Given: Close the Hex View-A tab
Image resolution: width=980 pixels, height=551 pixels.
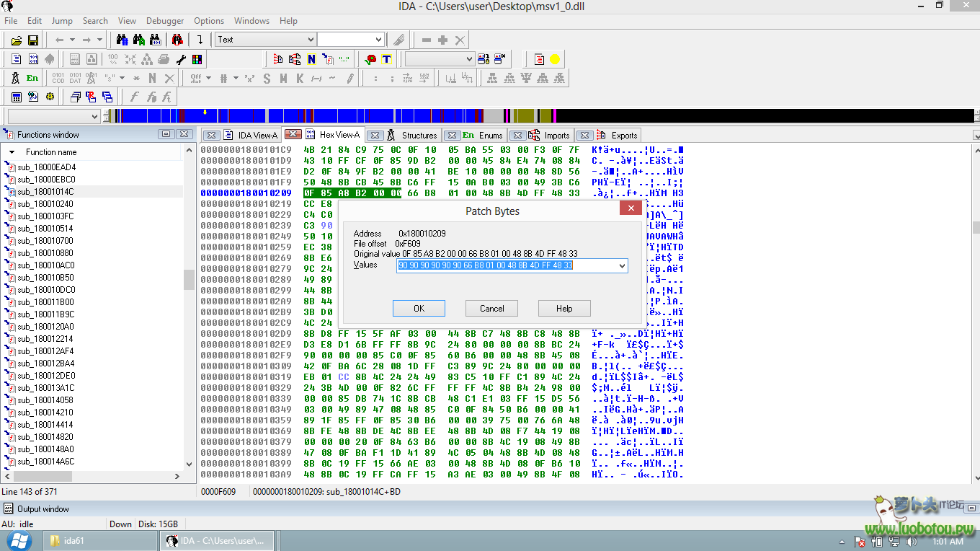Looking at the screenshot, I should (x=293, y=134).
